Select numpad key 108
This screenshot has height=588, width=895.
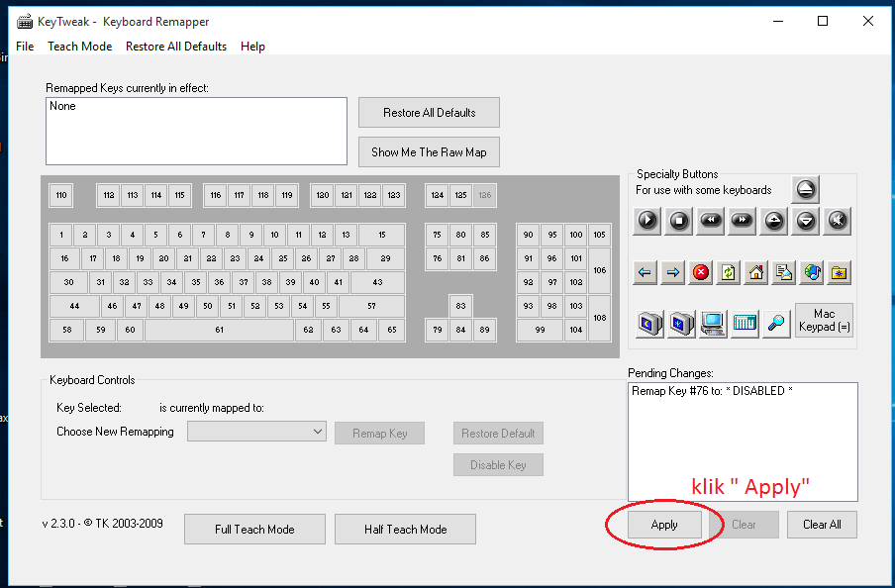(599, 318)
